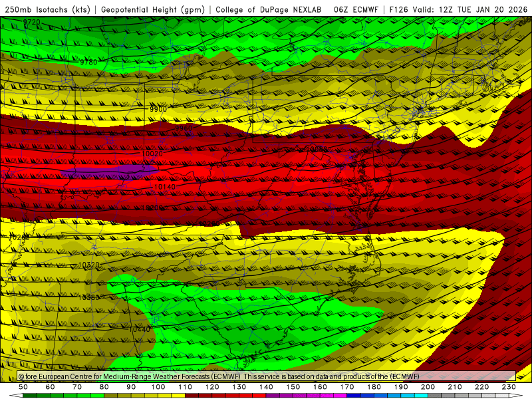Click the 50 knot colorbar label
This screenshot has height=399, width=532.
[23, 387]
